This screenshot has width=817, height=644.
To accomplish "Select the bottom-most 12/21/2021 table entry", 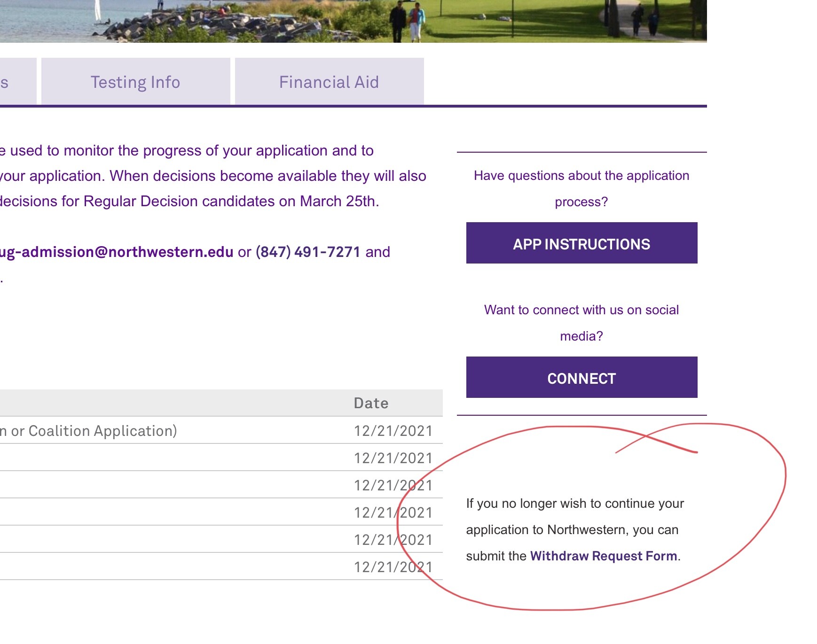I will [x=393, y=567].
